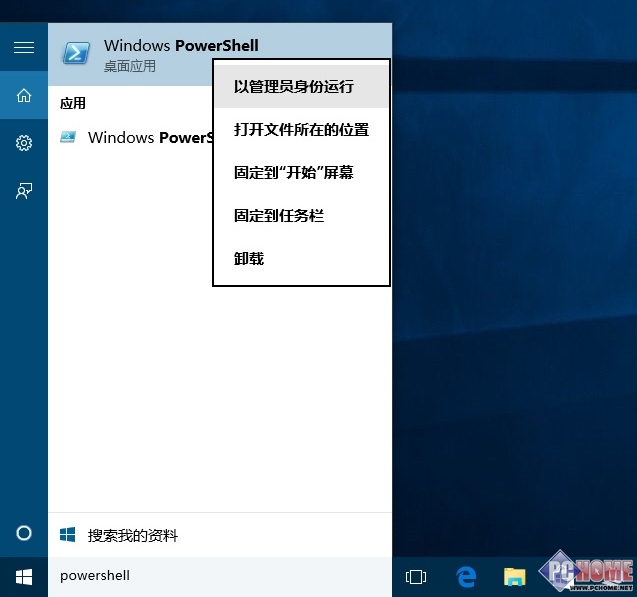Image resolution: width=637 pixels, height=597 pixels.
Task: Focus the search box containing powershell
Action: click(220, 576)
